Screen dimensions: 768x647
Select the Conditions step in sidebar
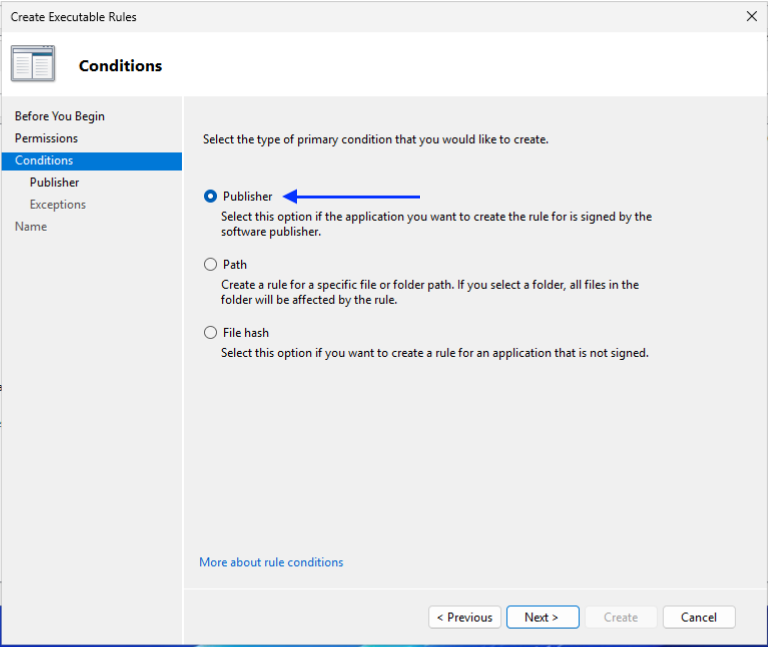(92, 161)
